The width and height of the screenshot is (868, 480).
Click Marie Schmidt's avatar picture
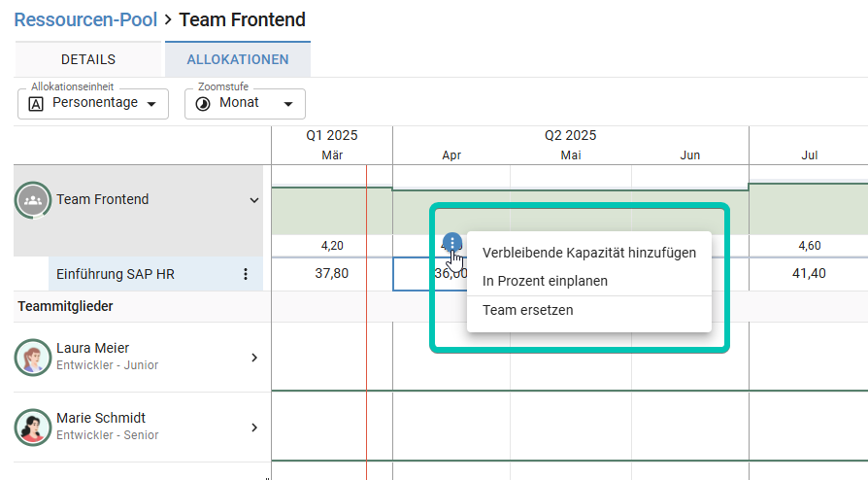click(x=33, y=427)
